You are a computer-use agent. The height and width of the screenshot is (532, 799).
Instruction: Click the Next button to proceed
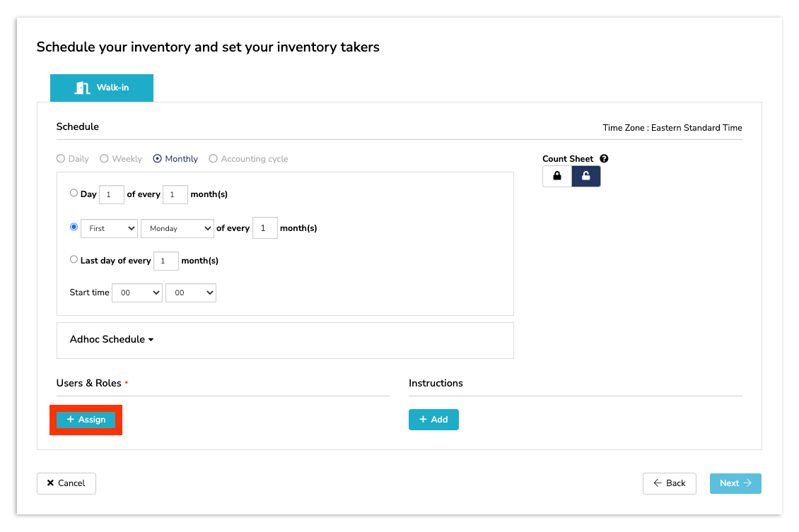coord(735,483)
